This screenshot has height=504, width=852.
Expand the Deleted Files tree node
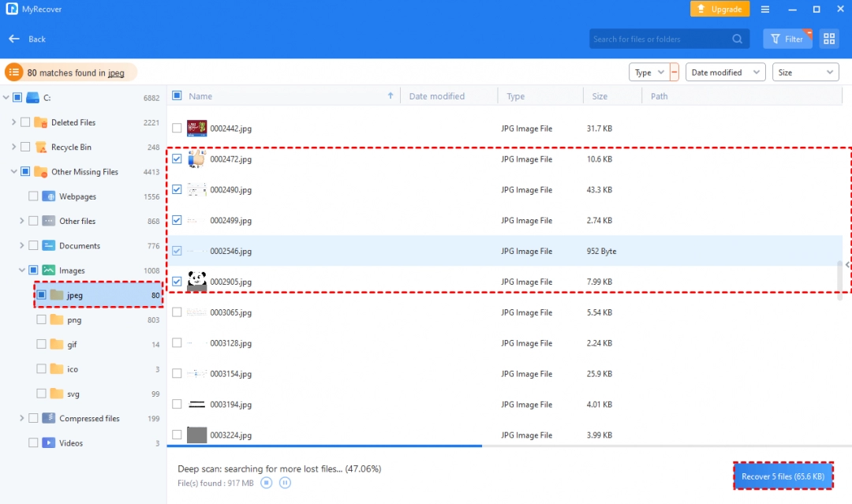click(x=13, y=122)
